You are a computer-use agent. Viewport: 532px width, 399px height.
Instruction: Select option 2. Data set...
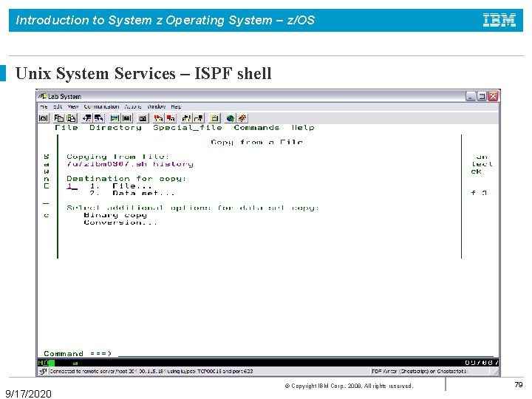pos(132,194)
